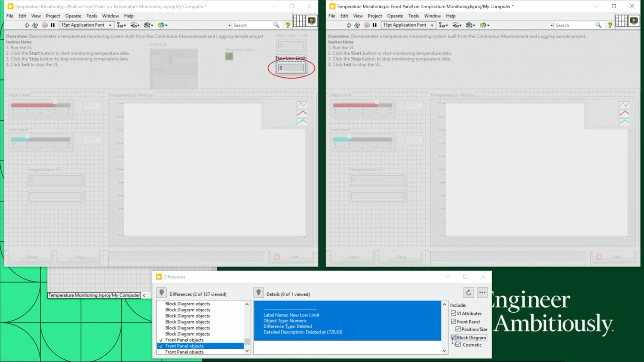
Task: Open Tools menu in DPEdit window
Action: (x=92, y=16)
